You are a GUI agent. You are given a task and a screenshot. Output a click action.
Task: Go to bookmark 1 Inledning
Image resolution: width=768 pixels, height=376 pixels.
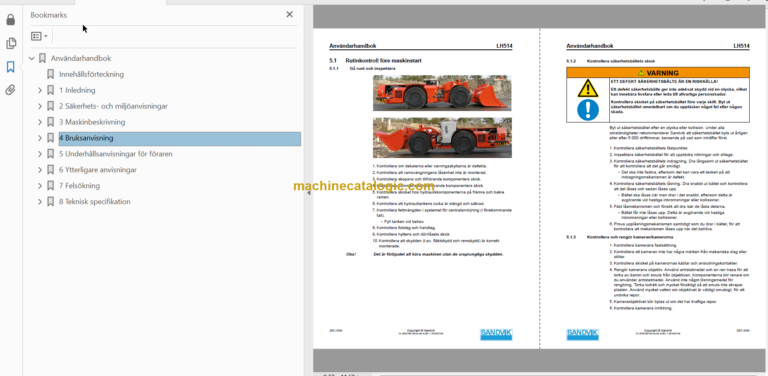coord(77,90)
